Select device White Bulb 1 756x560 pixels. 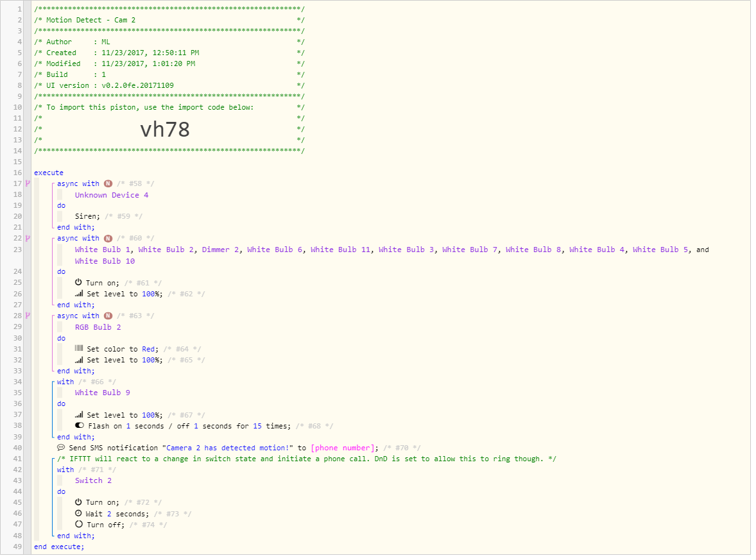[x=103, y=250]
